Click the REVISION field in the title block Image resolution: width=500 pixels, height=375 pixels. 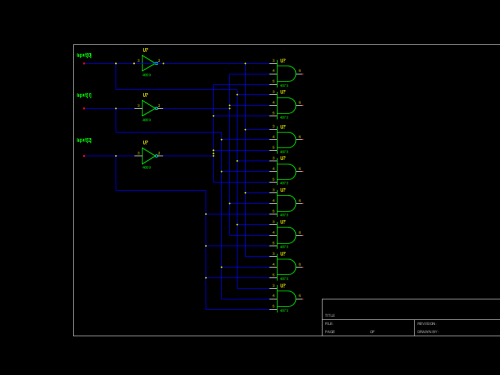426,324
